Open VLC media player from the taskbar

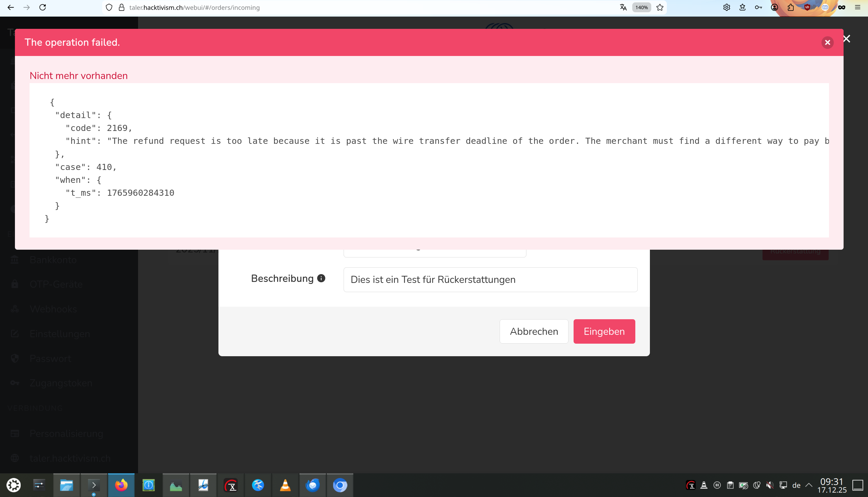pos(285,485)
